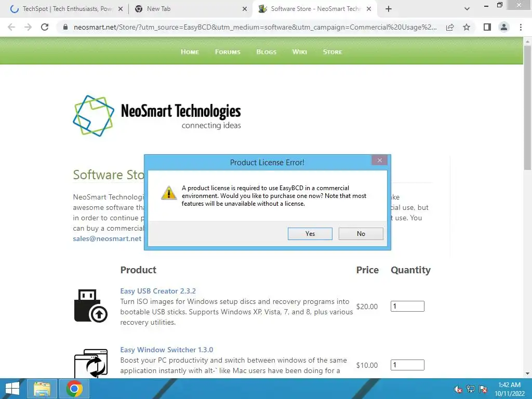This screenshot has height=399, width=532.
Task: Bookmark this page with the star icon
Action: (467, 27)
